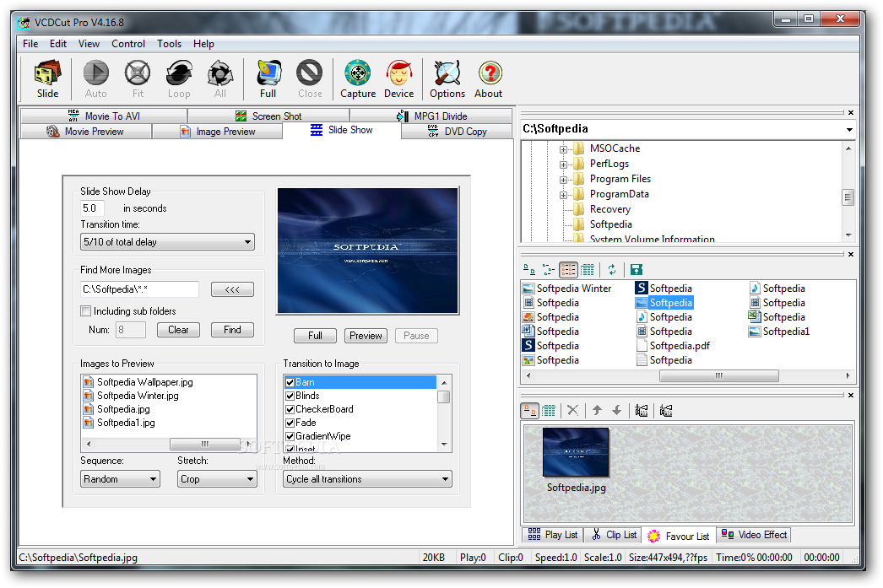Open the Control menu

(x=127, y=44)
